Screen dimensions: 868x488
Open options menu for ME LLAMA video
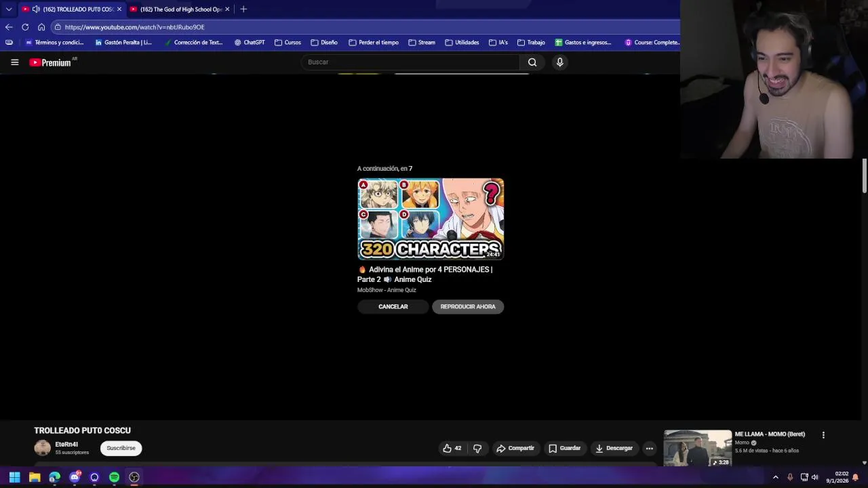[x=823, y=435]
